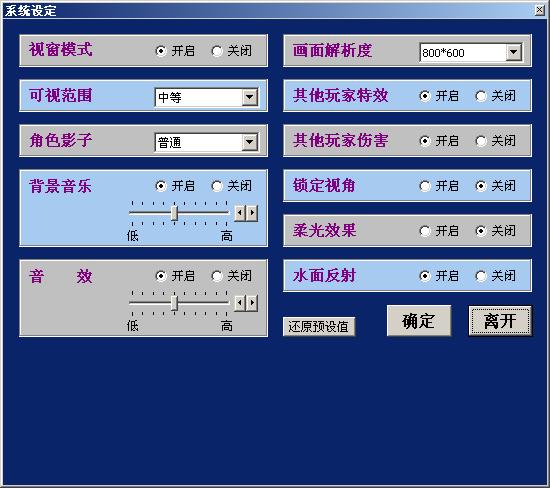Viewport: 550px width, 488px height.
Task: Decrease 背景音乐 volume with left arrow
Action: (240, 213)
